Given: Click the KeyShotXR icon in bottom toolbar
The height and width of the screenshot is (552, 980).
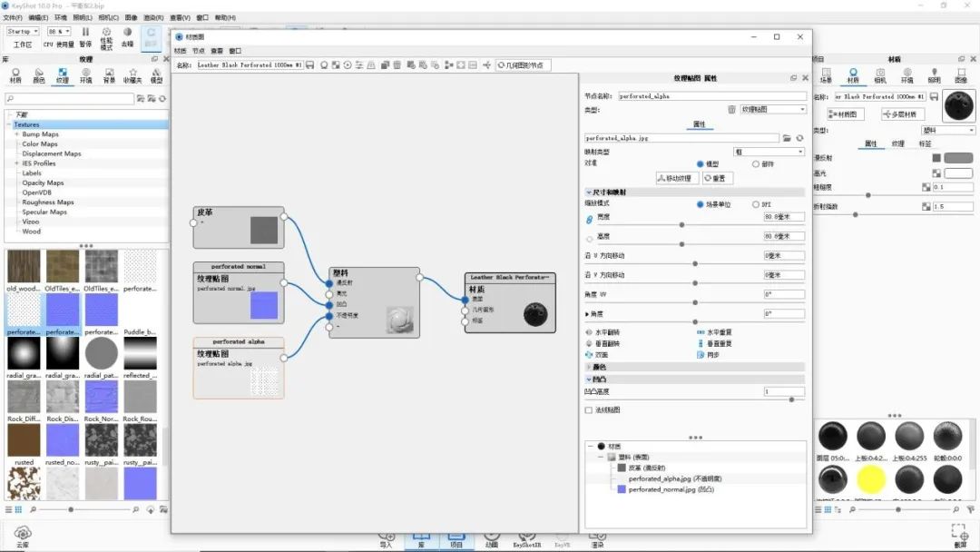Looking at the screenshot, I should click(526, 537).
